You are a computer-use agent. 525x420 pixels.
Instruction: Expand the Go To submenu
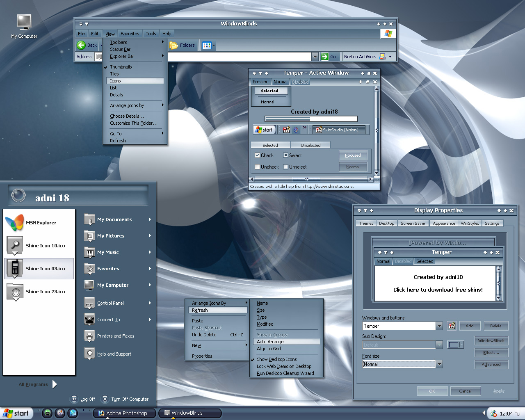(135, 134)
